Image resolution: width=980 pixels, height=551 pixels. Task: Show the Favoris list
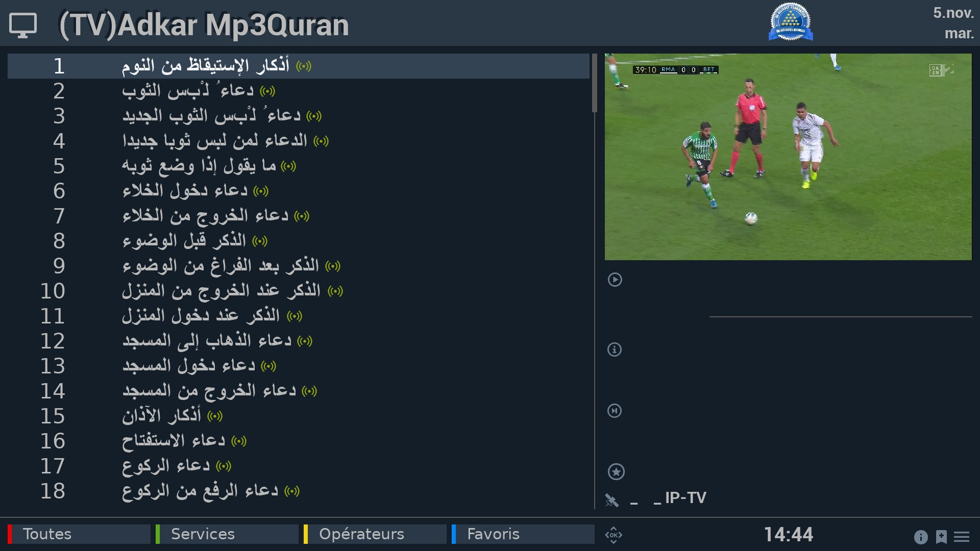click(x=523, y=534)
